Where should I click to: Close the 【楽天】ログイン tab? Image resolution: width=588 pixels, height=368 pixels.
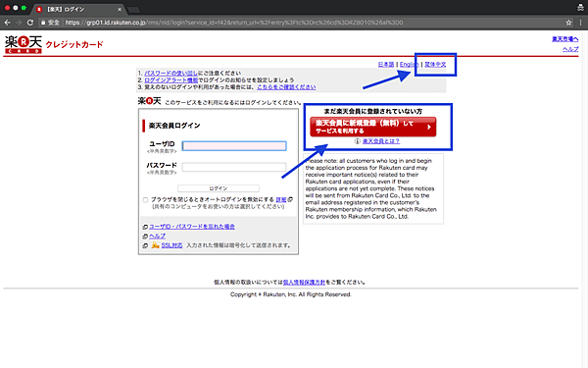pos(120,9)
